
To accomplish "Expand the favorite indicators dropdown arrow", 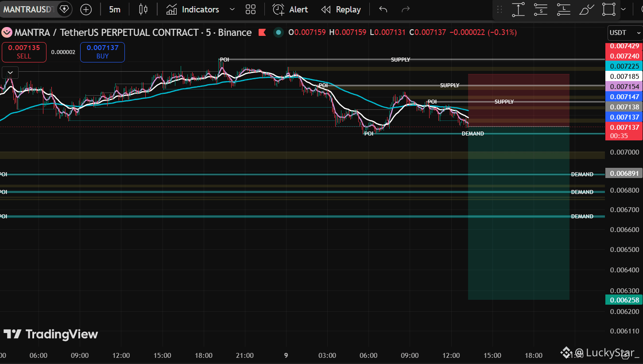I will 232,9.
